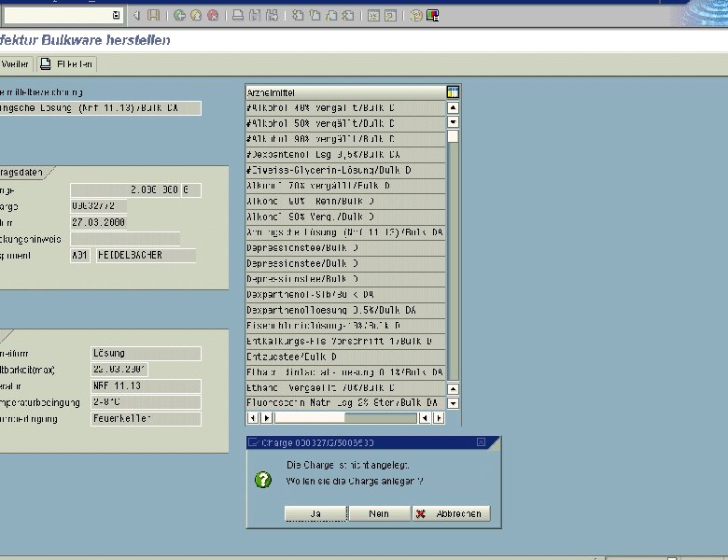Click the yellow Exit arrow icon
The width and height of the screenshot is (728, 560).
196,15
